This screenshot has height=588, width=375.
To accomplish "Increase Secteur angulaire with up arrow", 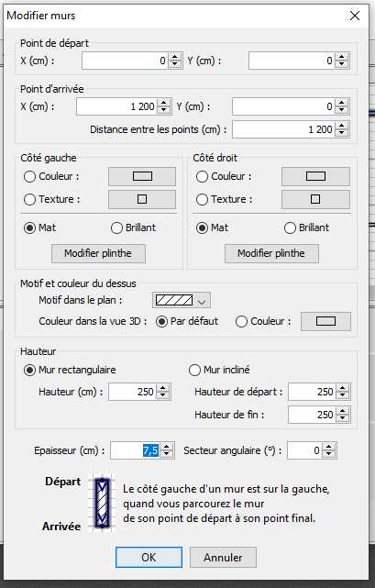I will 329,447.
